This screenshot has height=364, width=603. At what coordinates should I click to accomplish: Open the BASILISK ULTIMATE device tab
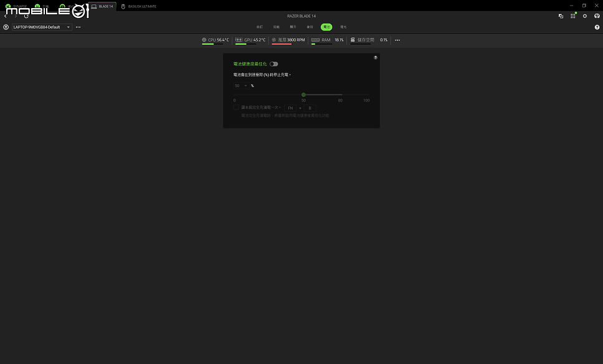point(139,6)
